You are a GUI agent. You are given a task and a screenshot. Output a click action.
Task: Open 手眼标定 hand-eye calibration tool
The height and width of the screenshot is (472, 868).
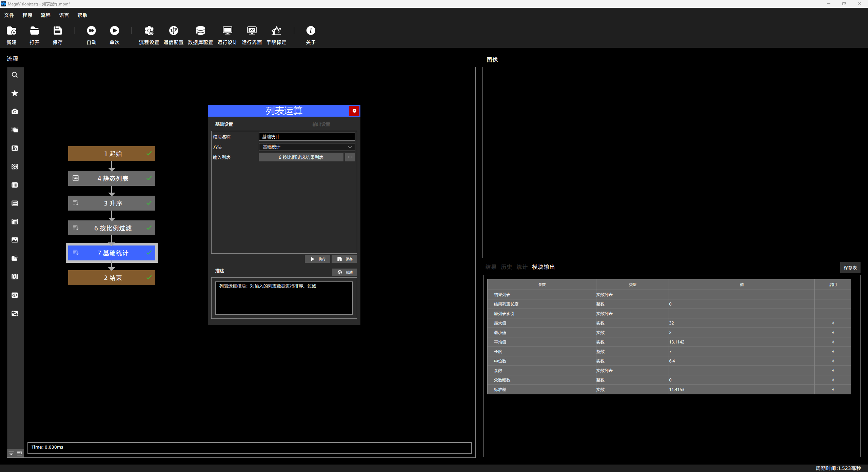click(276, 31)
